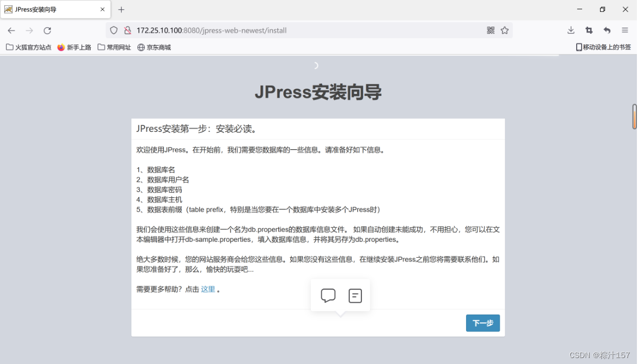Open a new browser tab

pyautogui.click(x=121, y=9)
